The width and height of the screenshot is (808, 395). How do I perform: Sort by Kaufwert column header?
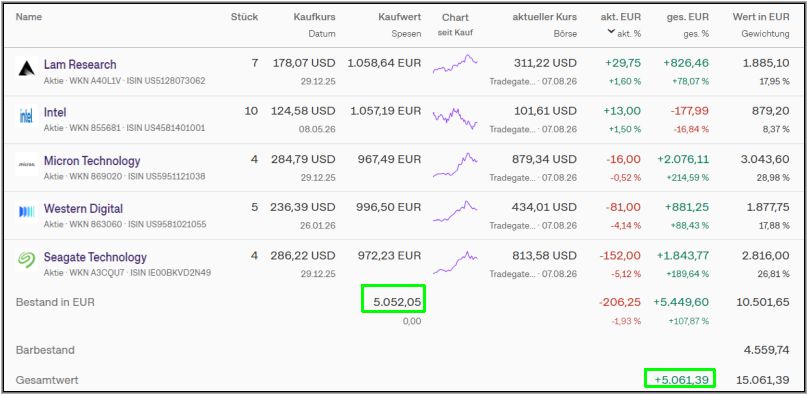(x=400, y=16)
